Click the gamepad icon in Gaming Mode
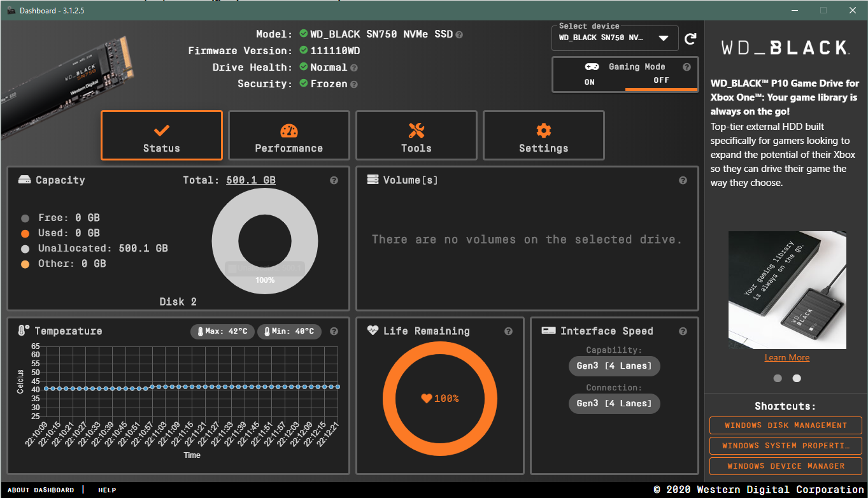The image size is (868, 498). point(592,67)
